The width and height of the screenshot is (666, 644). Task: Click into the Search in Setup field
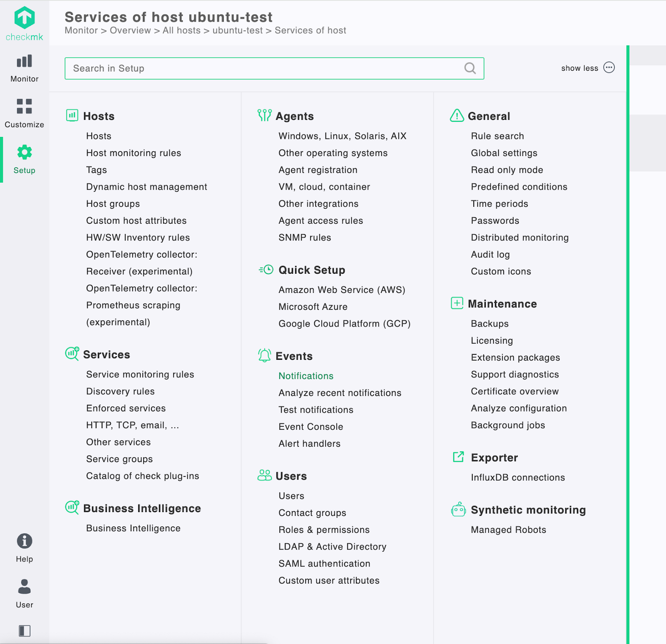(x=266, y=69)
